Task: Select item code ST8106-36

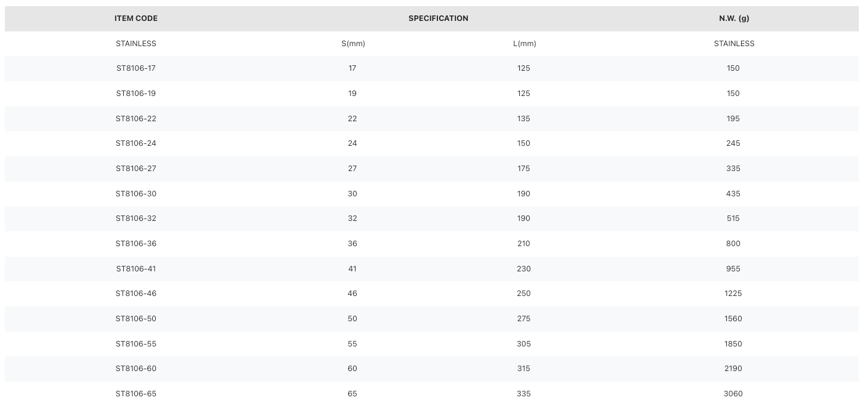Action: [x=136, y=244]
